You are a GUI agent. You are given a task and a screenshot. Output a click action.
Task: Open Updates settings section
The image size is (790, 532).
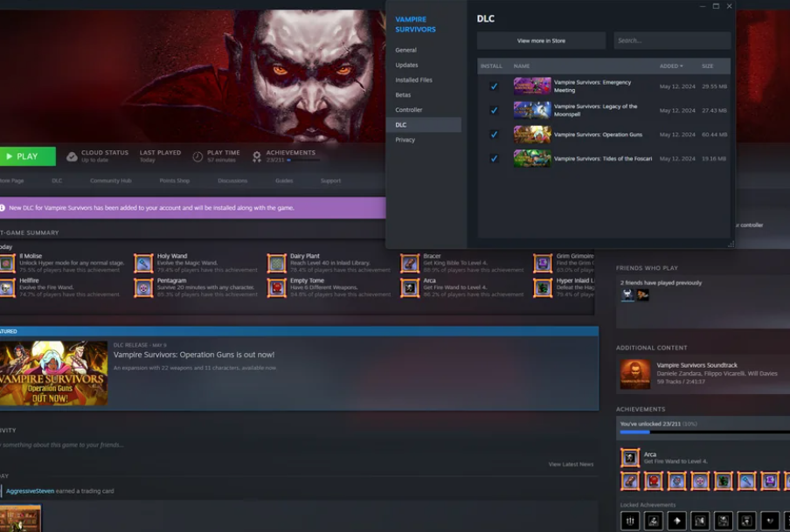click(406, 65)
